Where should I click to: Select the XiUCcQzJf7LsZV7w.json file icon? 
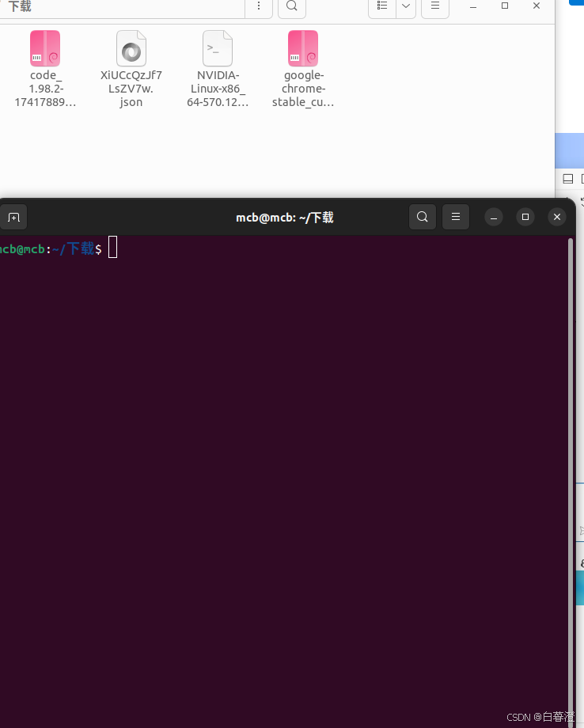pyautogui.click(x=131, y=48)
